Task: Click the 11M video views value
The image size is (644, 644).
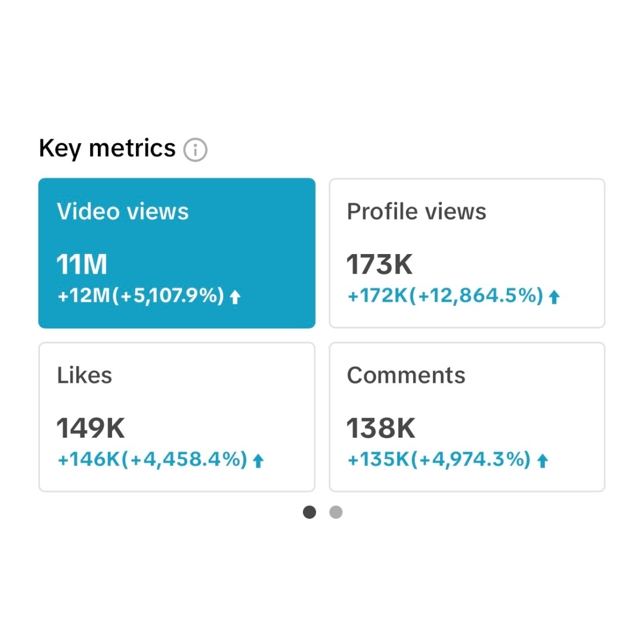Action: pyautogui.click(x=82, y=264)
